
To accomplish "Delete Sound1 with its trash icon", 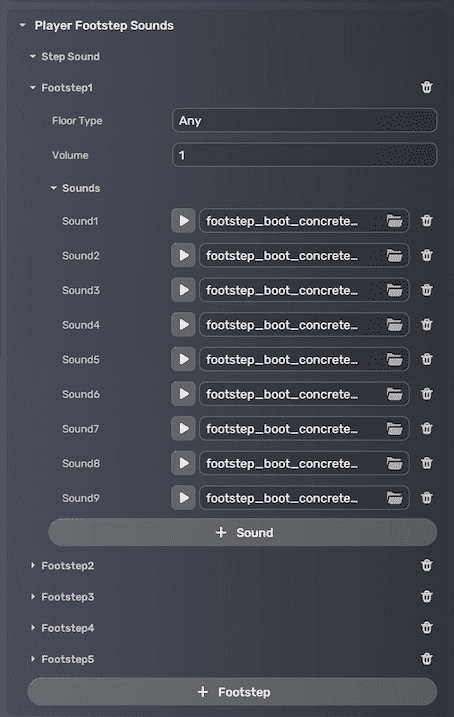I will point(427,221).
